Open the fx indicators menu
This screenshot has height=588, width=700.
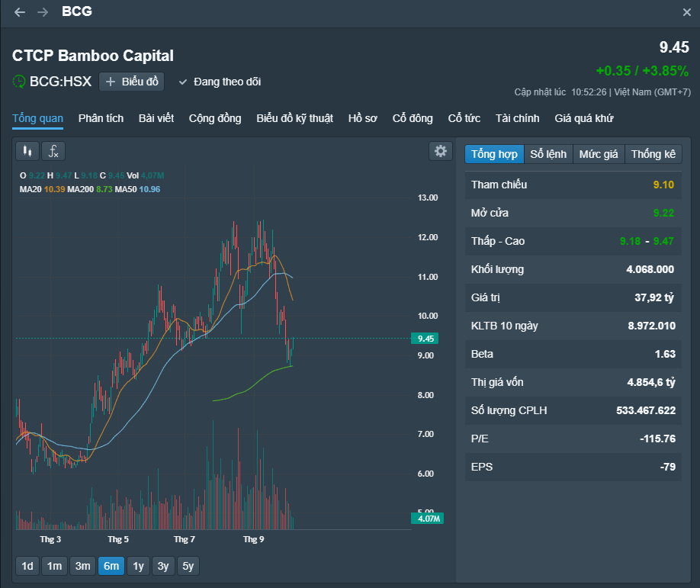pyautogui.click(x=53, y=151)
